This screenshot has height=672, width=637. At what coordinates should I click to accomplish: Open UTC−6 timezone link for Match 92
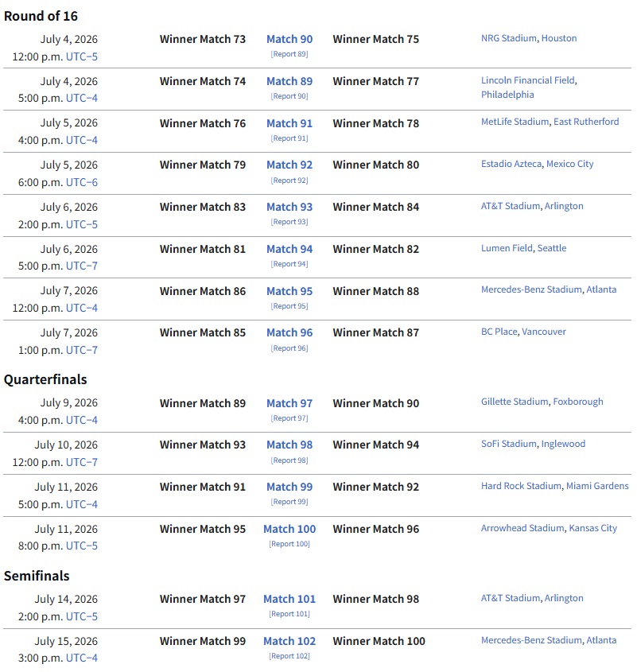pyautogui.click(x=81, y=182)
